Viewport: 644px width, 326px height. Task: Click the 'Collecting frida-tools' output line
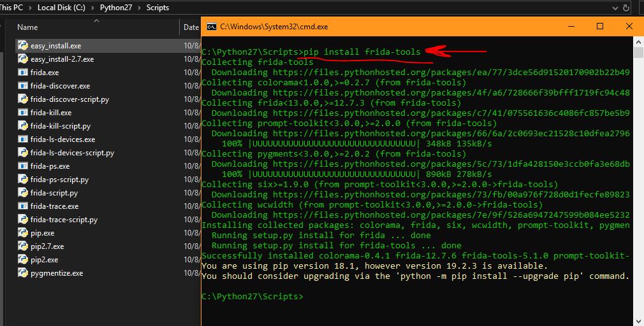(258, 62)
